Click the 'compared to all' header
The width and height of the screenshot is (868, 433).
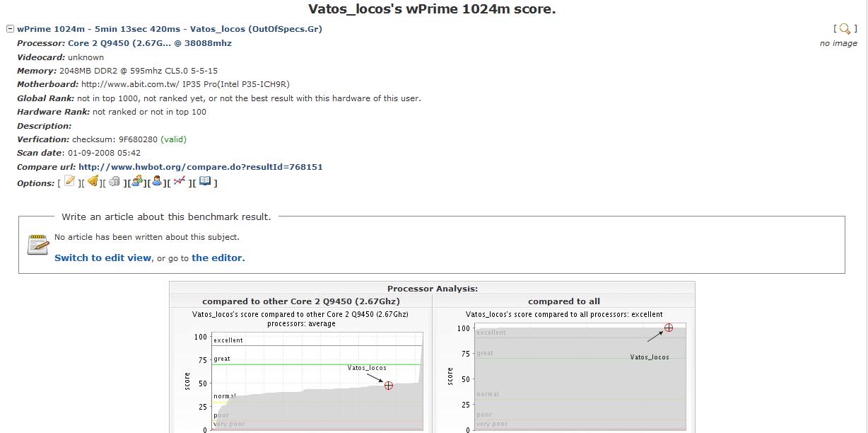coord(564,301)
